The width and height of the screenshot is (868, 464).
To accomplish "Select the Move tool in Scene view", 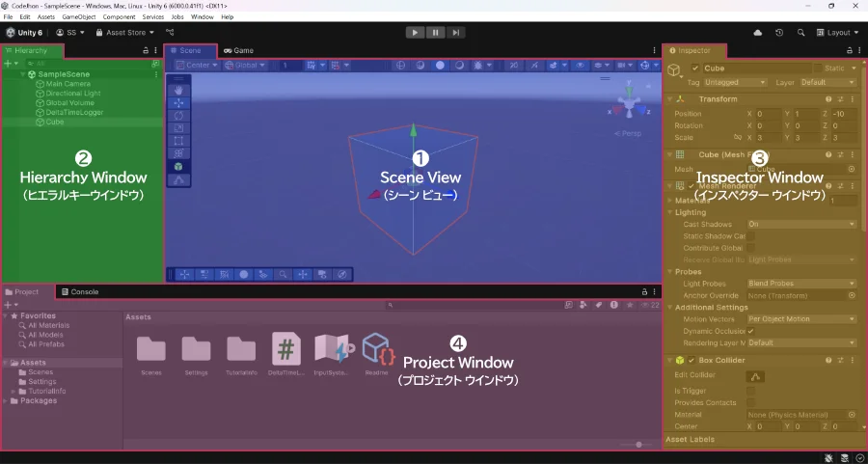I will [x=180, y=102].
